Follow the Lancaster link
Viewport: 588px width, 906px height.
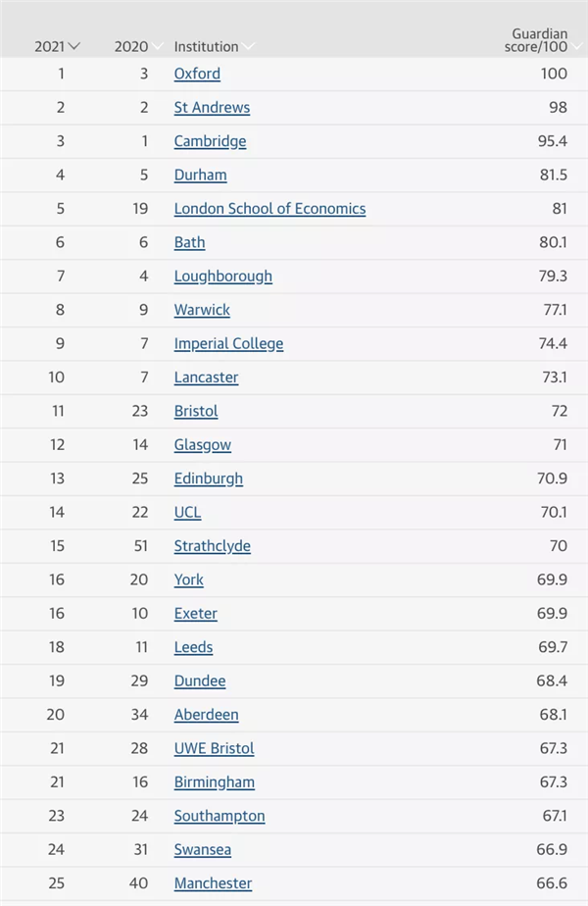(206, 377)
